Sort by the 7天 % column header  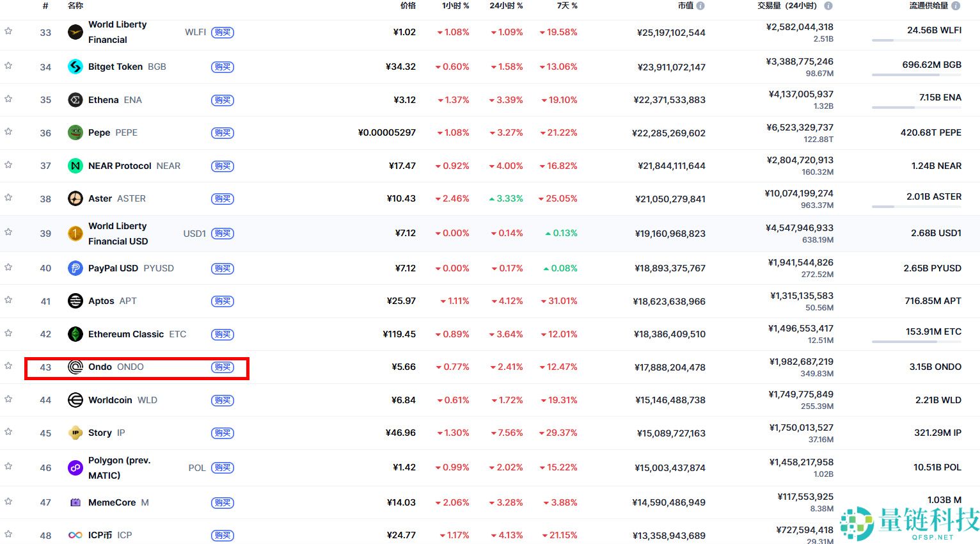tap(567, 6)
